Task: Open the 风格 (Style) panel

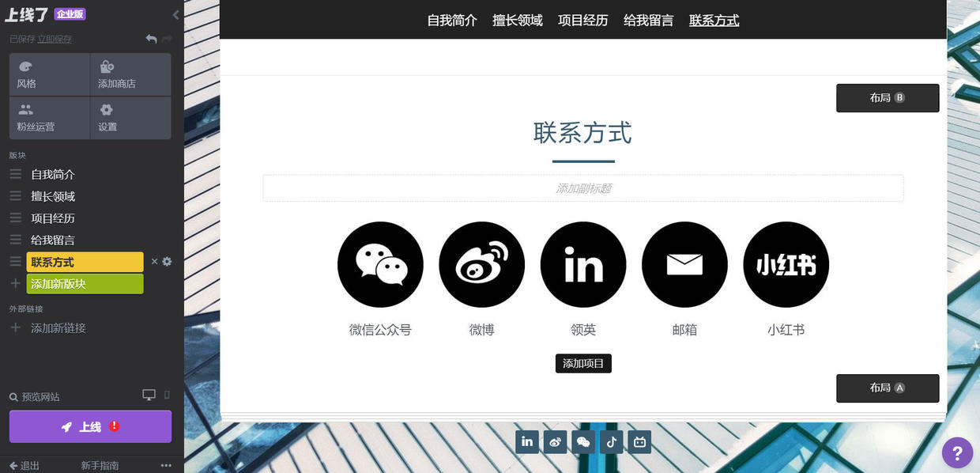Action: [27, 74]
